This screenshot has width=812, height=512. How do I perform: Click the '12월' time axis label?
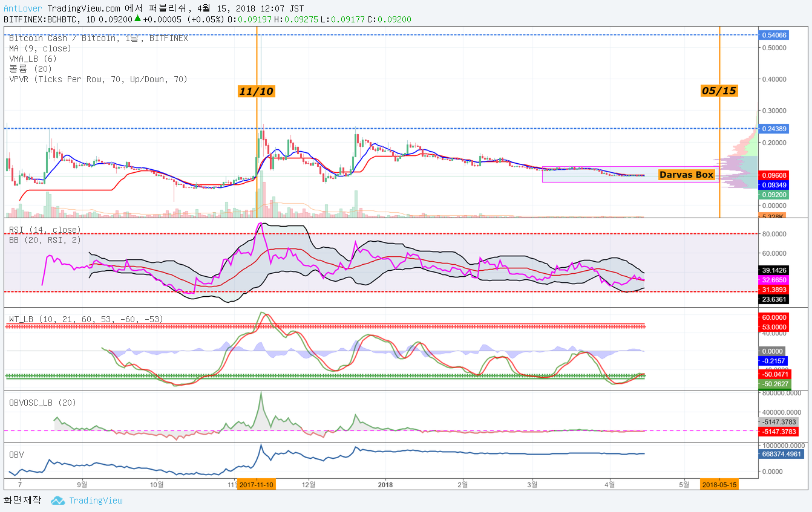[x=310, y=485]
